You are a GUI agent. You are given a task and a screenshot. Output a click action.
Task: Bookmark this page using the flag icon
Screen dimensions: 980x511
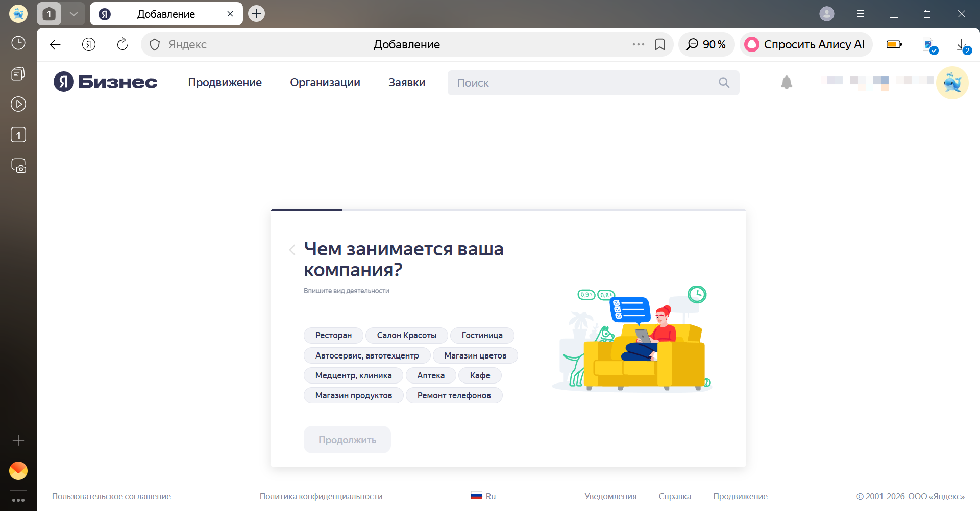660,44
